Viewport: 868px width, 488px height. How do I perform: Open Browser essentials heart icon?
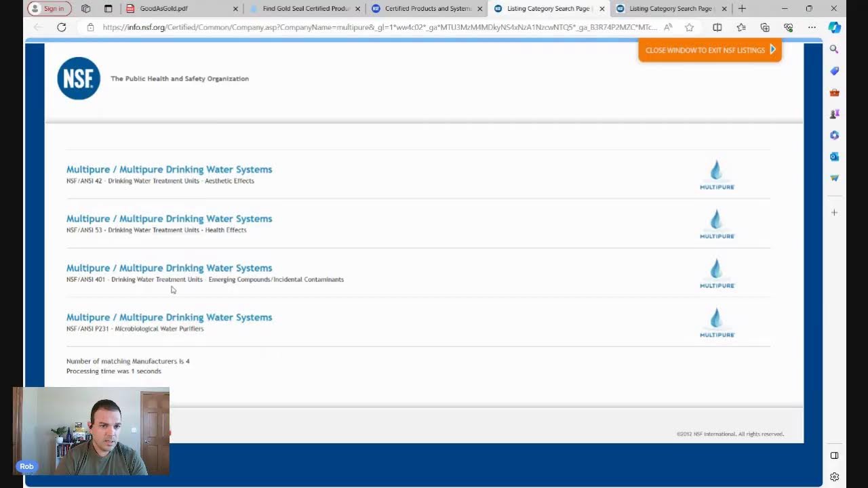coord(788,27)
